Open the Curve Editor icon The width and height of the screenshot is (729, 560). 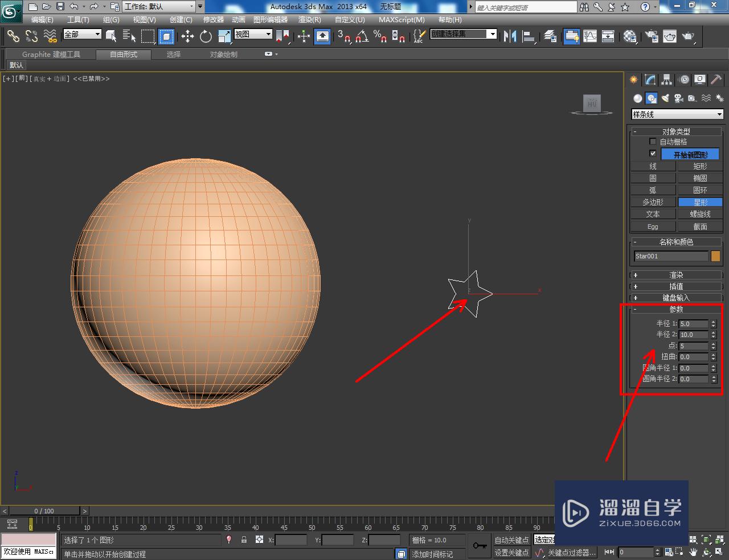click(x=590, y=36)
